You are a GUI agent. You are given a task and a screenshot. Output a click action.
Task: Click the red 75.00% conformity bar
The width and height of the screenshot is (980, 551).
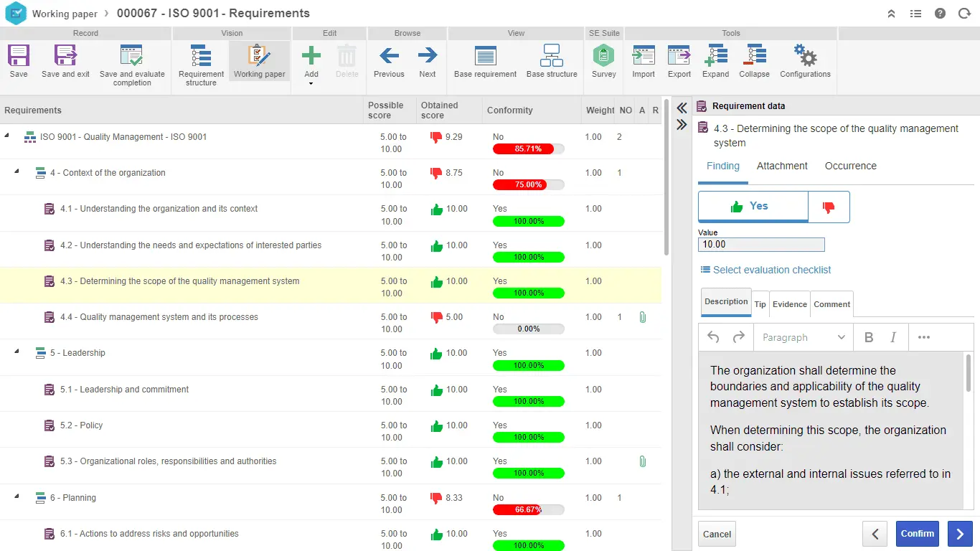529,184
